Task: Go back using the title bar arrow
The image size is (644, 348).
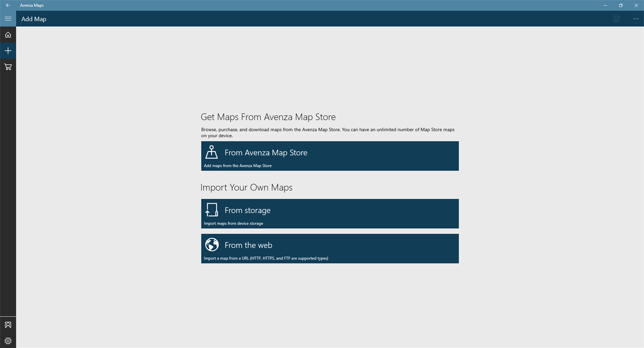Action: point(8,5)
